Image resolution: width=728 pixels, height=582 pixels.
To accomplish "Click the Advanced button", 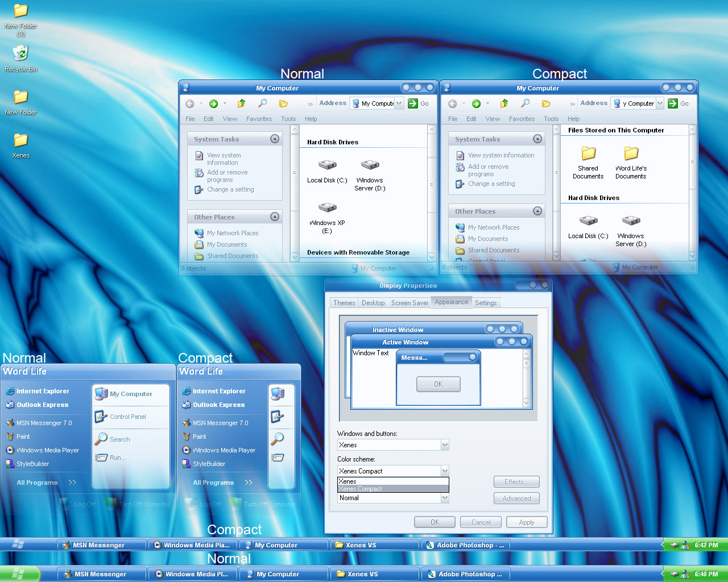I will point(516,498).
